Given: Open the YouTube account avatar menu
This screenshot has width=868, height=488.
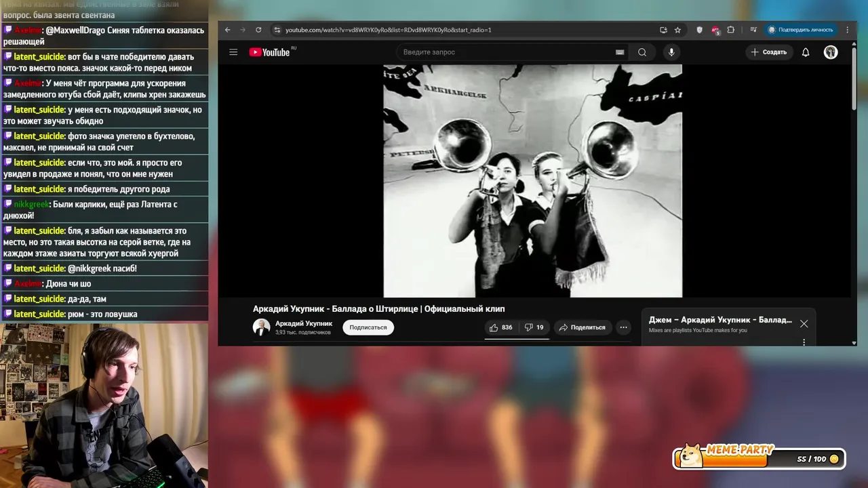Looking at the screenshot, I should [x=831, y=52].
